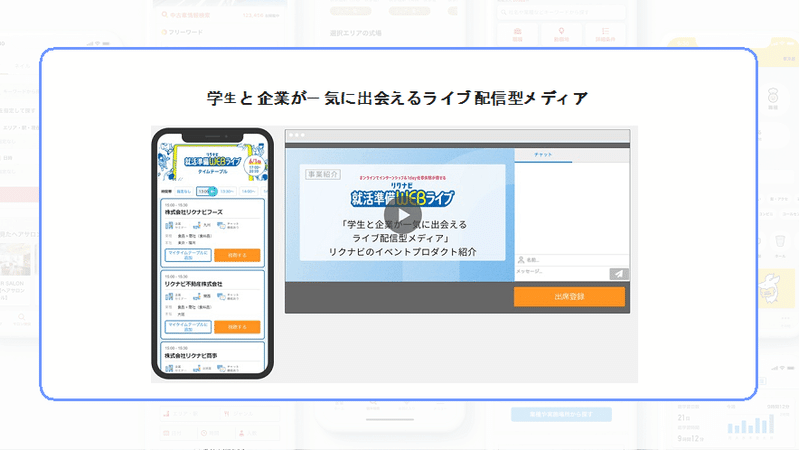Add リクナビ不動産株式会社 to マイタイムテーブル
The width and height of the screenshot is (800, 450).
coord(188,327)
